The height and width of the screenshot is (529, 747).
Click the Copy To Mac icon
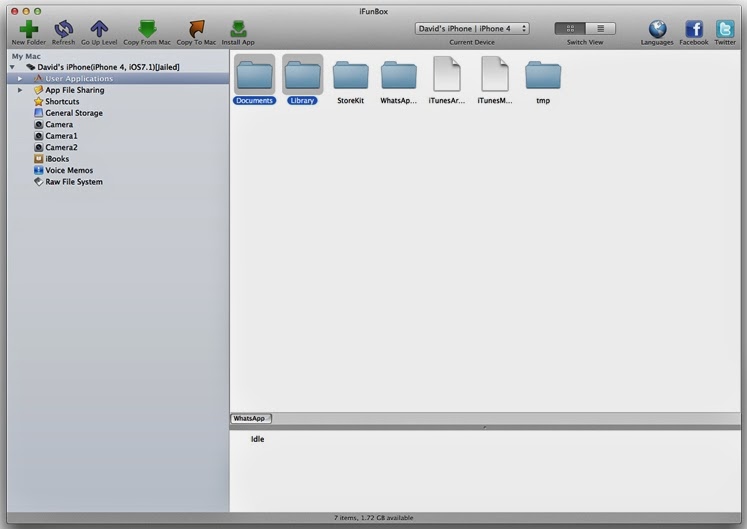tap(196, 29)
